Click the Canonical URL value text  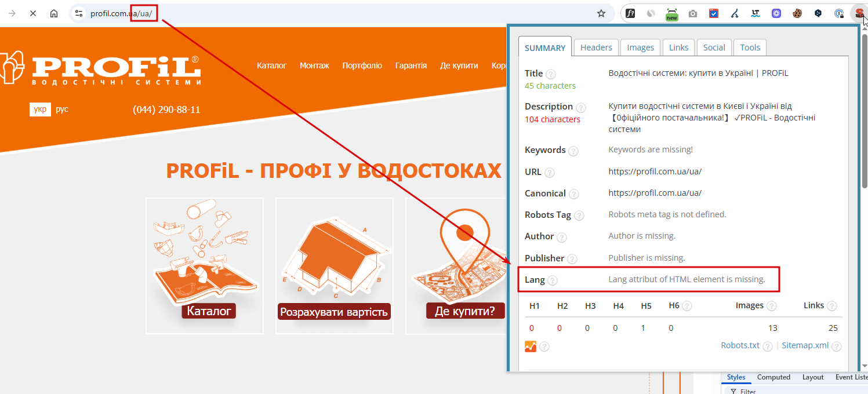pyautogui.click(x=655, y=193)
